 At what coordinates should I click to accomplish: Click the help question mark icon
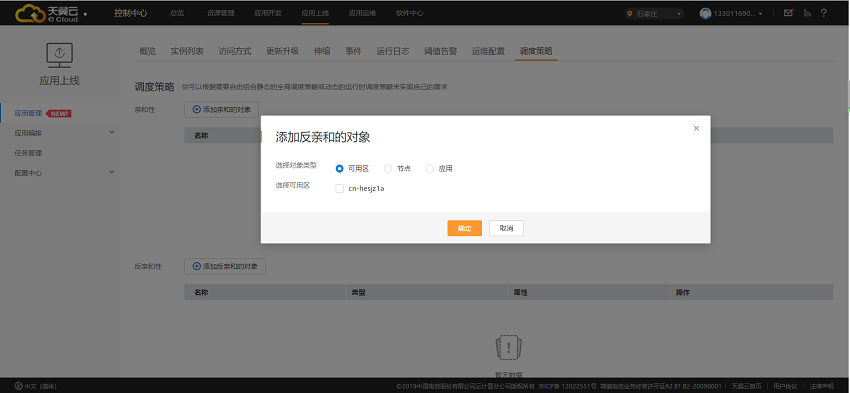824,13
